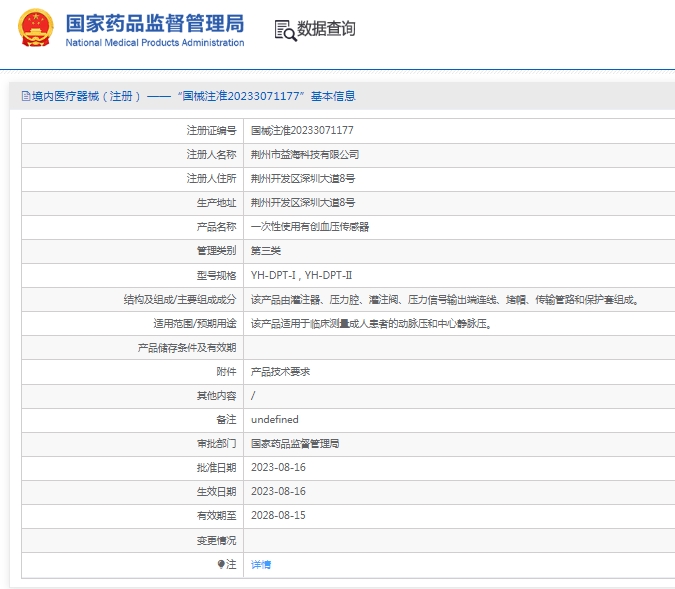This screenshot has width=675, height=589.
Task: Click the 适用范围/预期用途 label
Action: click(195, 323)
